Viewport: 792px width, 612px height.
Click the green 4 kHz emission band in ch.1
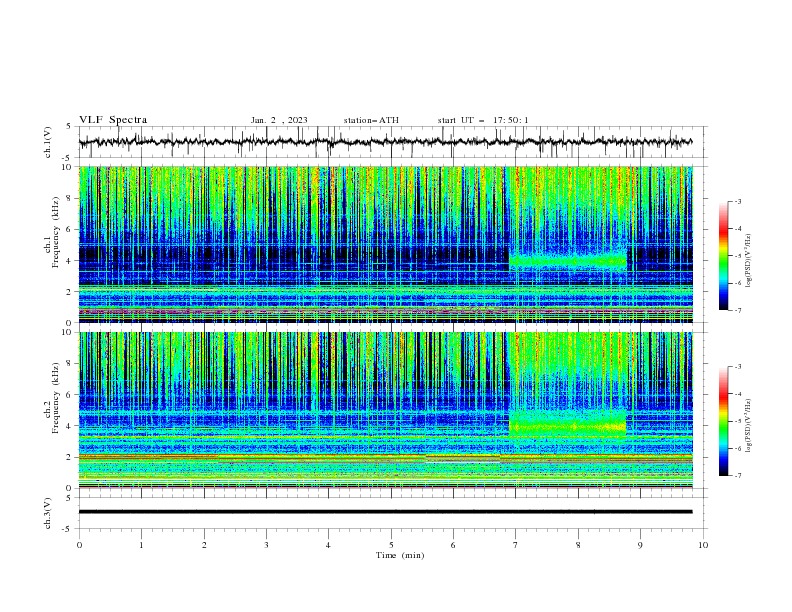[x=568, y=261]
